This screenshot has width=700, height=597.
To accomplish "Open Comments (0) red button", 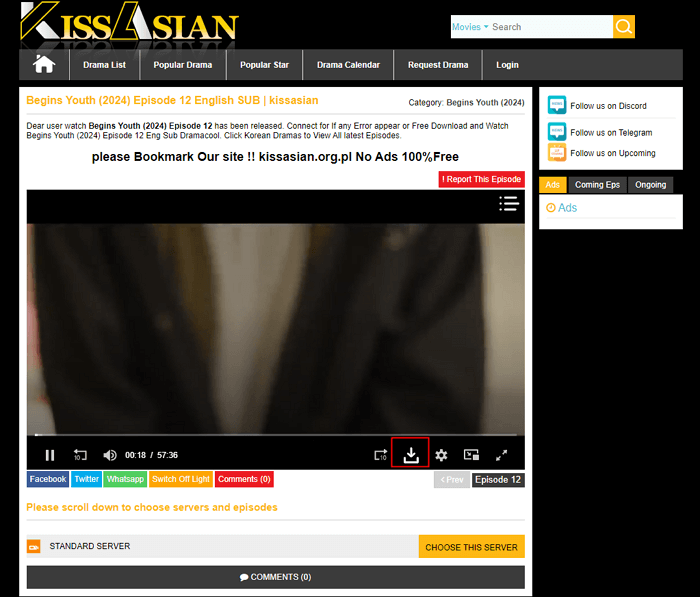I will [244, 479].
